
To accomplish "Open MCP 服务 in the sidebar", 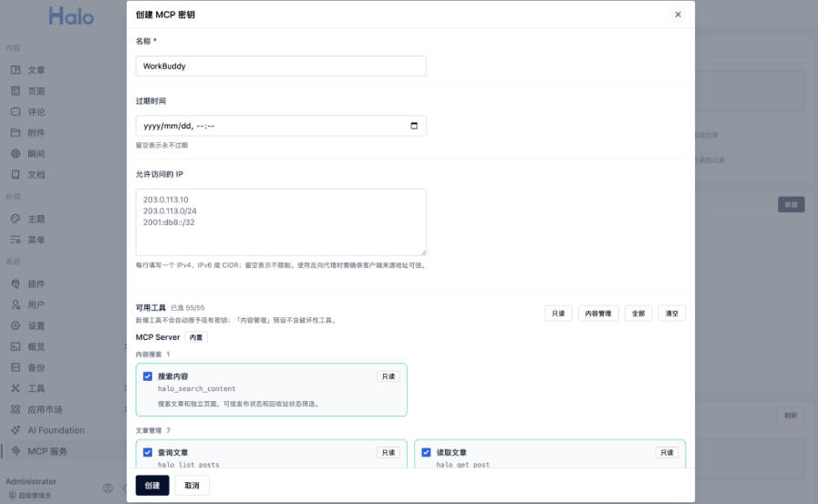I will [x=47, y=451].
